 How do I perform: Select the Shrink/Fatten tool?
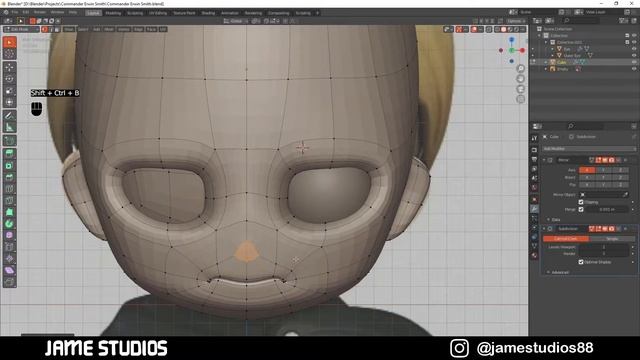click(x=9, y=259)
